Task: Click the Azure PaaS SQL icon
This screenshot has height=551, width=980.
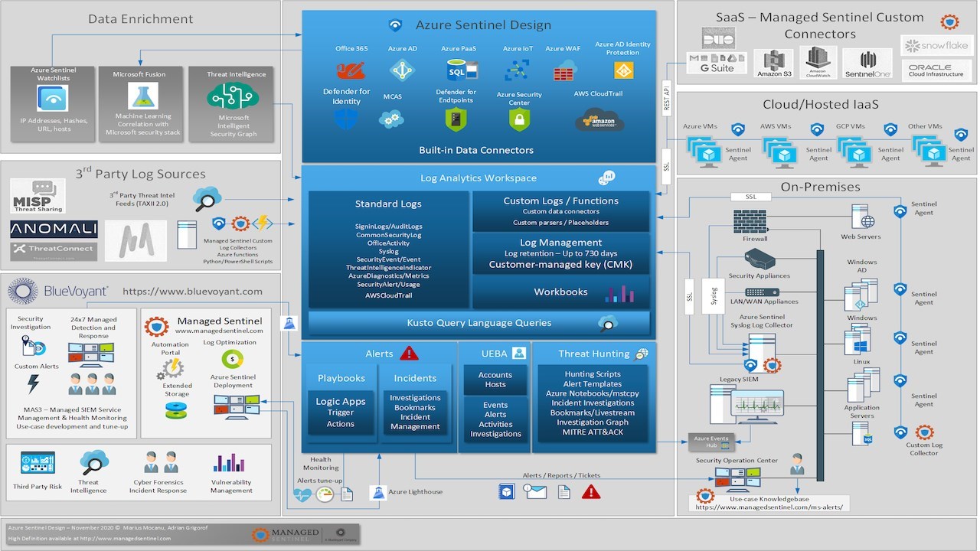Action: point(462,70)
